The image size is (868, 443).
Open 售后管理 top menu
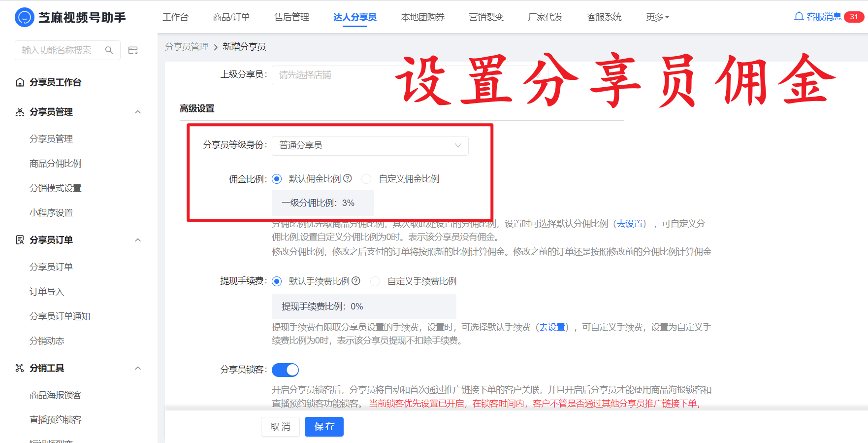291,17
